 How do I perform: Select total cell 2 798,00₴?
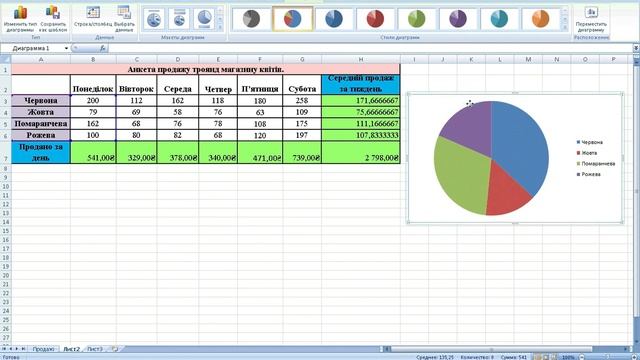[x=361, y=152]
